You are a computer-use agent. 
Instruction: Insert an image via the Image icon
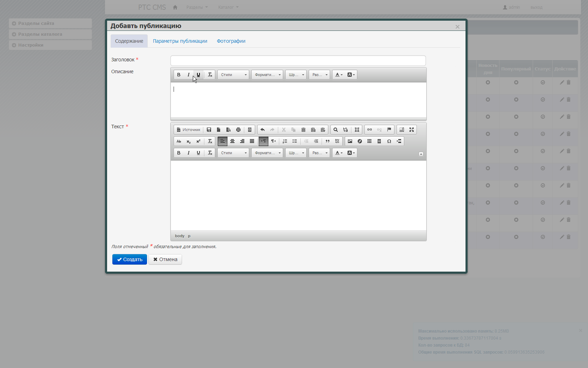point(350,141)
